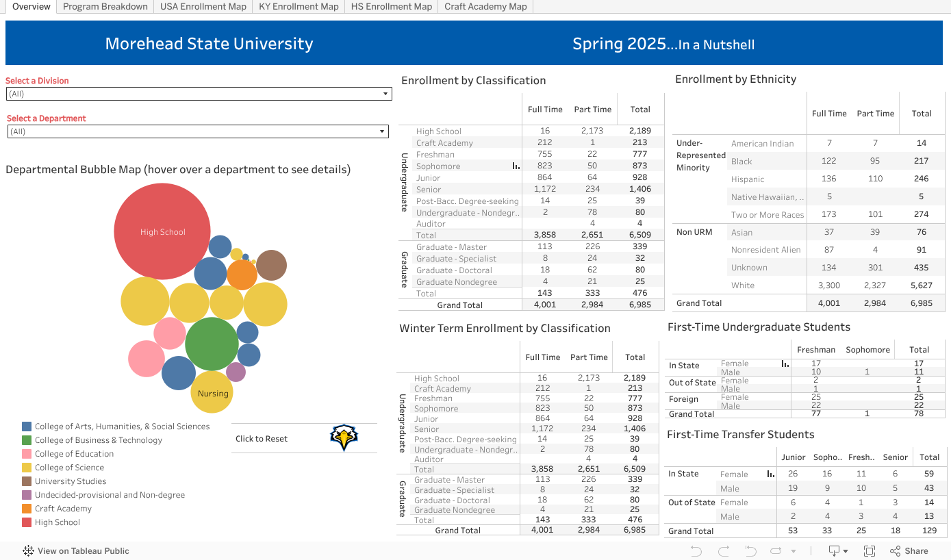Screen dimensions: 951x560
Task: Select College of Education legend color swatch
Action: click(x=27, y=454)
